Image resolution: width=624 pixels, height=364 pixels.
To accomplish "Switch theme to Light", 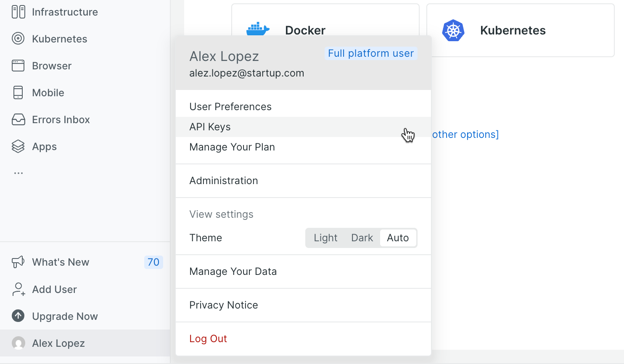I will click(325, 237).
